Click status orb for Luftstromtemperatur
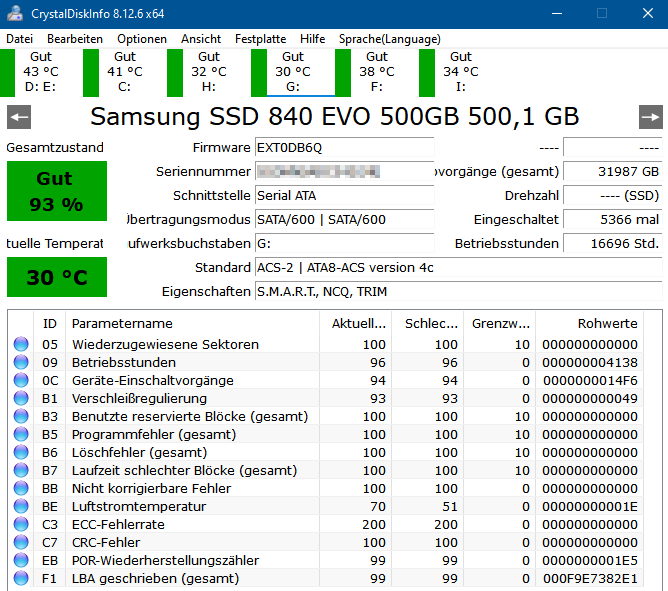 21,506
